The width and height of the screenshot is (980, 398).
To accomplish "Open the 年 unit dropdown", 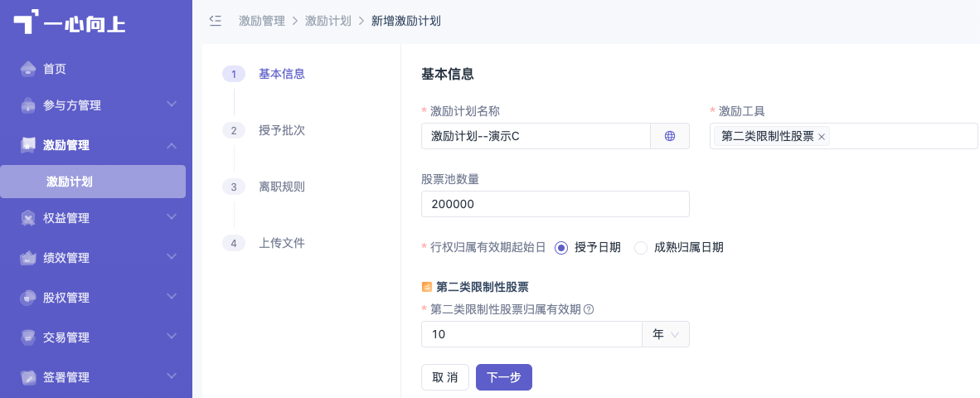I will coord(666,334).
